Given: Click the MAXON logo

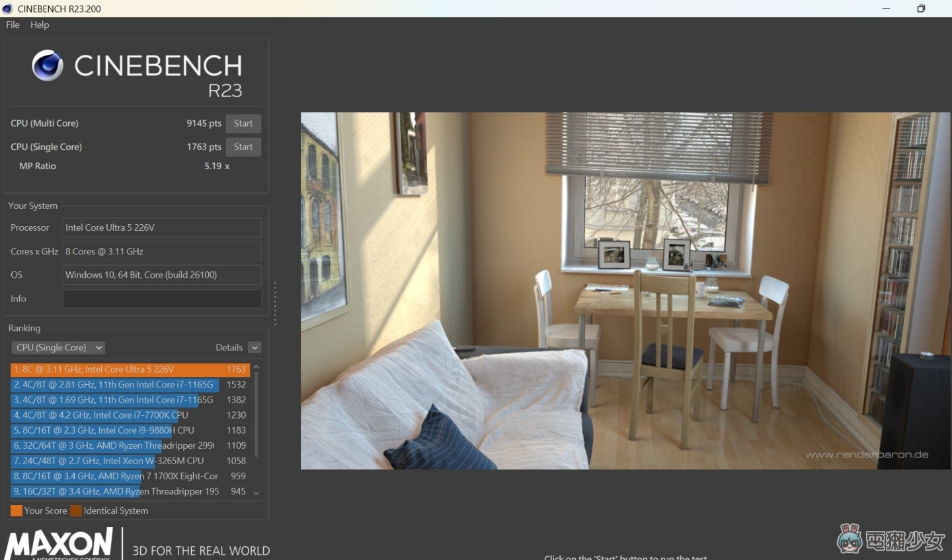Looking at the screenshot, I should [59, 543].
